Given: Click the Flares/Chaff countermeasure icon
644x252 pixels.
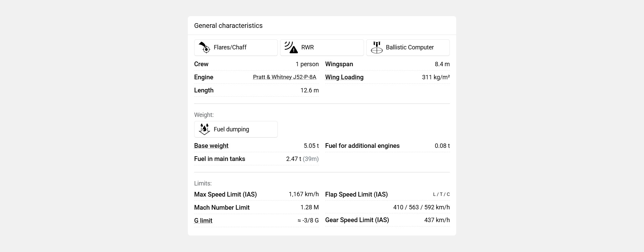Looking at the screenshot, I should (204, 48).
